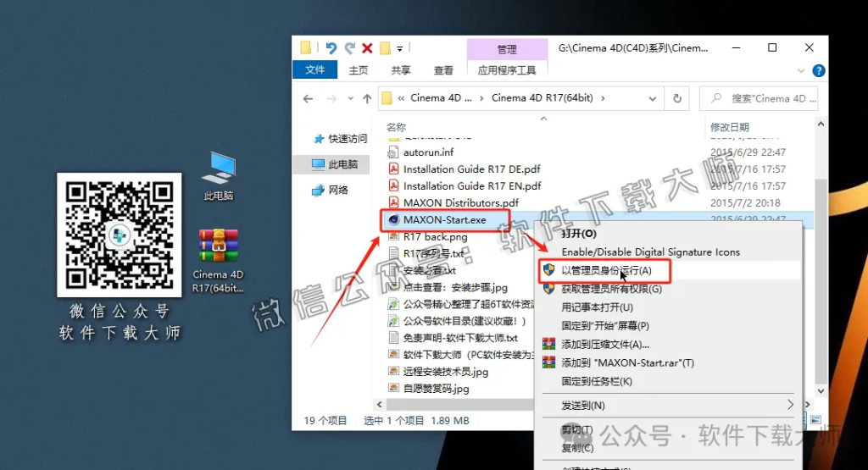Choose 获取管理员所有权限(G)
This screenshot has height=470, width=868.
click(x=611, y=289)
